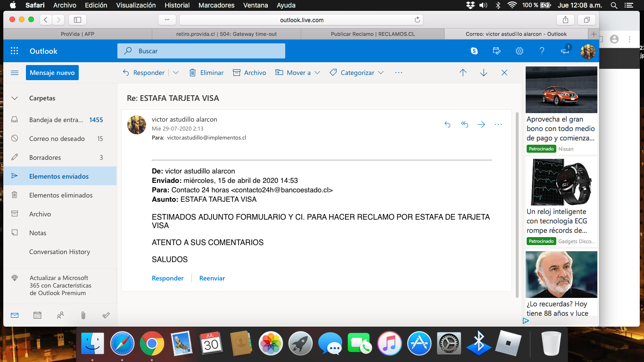Click the forward arrow in message header
Viewport: 644px width, 362px height.
pos(481,124)
